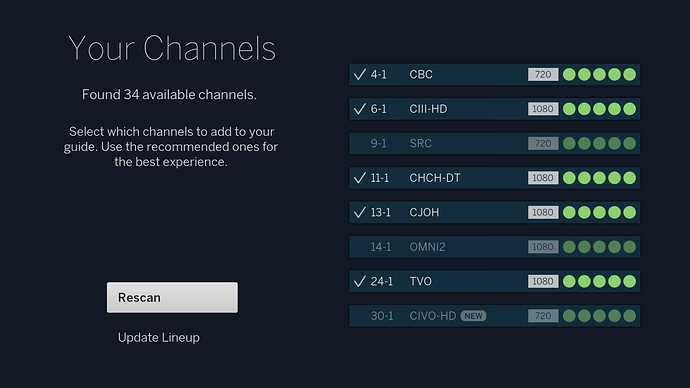The height and width of the screenshot is (388, 690).
Task: Click the 720 resolution badge for CBC
Action: point(543,74)
